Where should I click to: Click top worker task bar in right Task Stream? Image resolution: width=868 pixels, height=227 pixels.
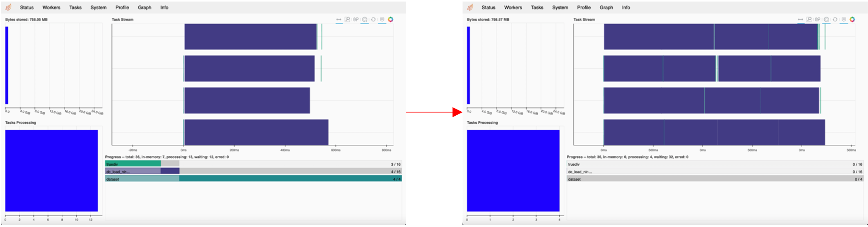pyautogui.click(x=711, y=37)
